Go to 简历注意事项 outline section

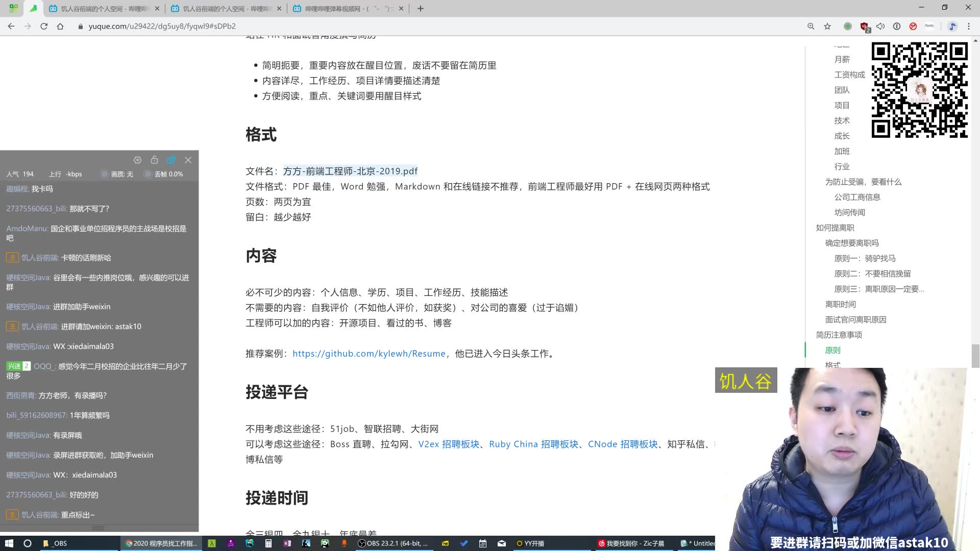coord(839,335)
